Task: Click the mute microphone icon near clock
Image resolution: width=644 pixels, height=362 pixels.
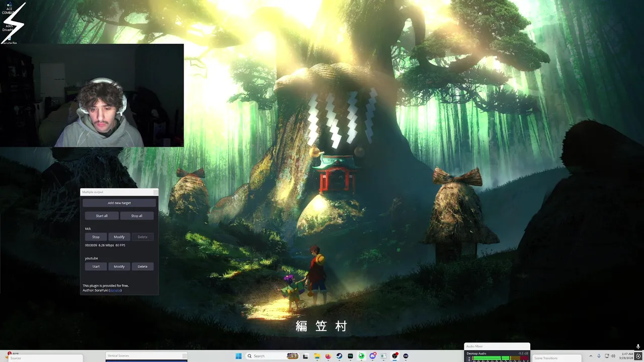Action: coord(638,346)
